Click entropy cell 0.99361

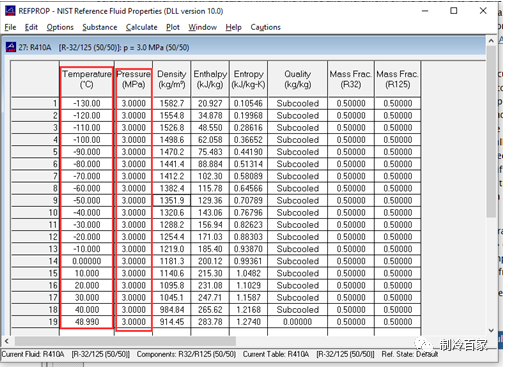(x=248, y=261)
